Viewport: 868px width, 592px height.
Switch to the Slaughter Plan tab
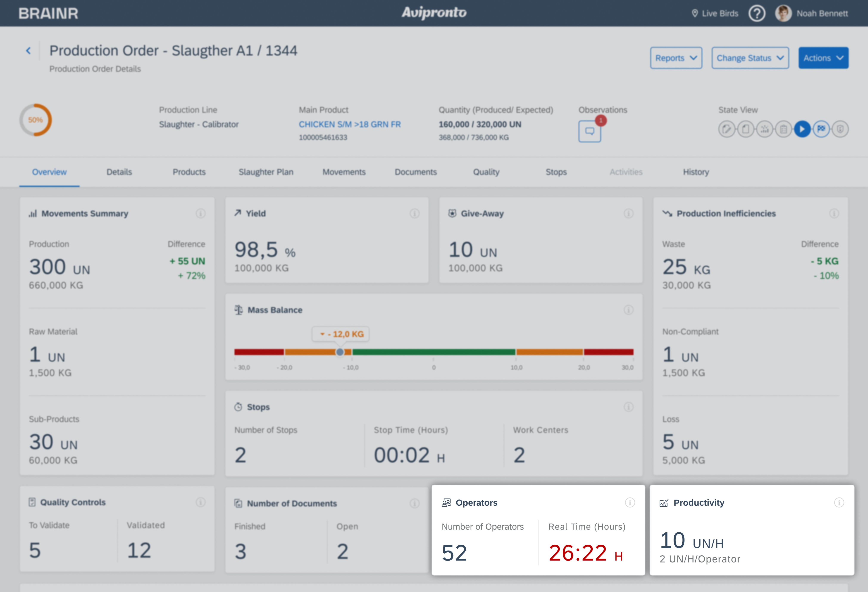266,172
